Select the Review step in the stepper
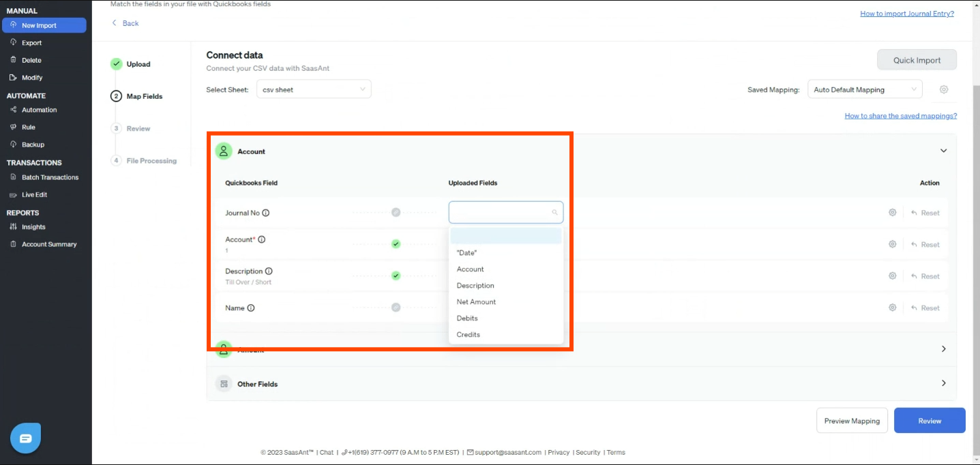 [131, 128]
